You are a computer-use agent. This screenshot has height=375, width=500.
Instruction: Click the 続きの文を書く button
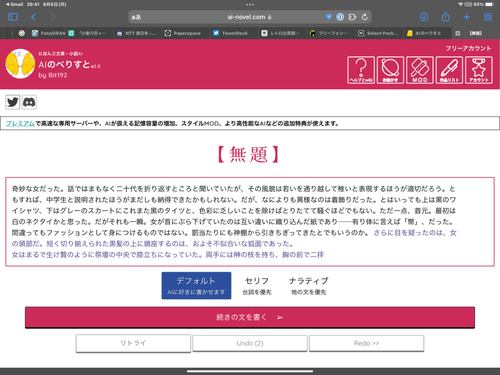point(250,317)
